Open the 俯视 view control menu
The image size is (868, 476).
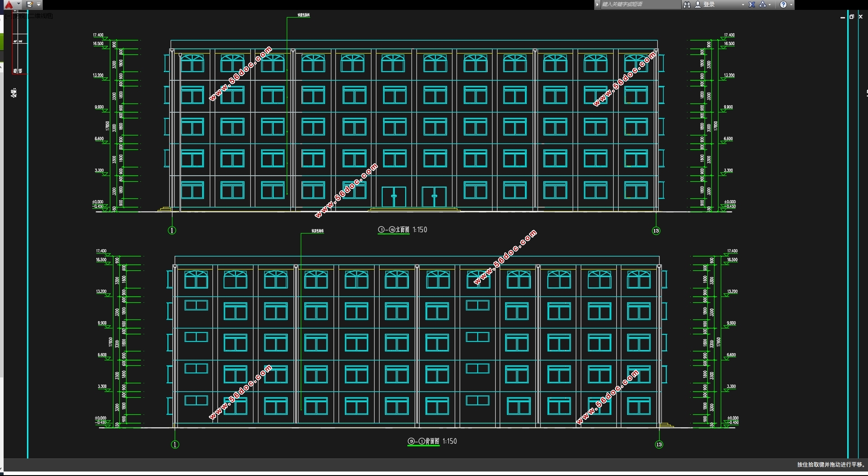(x=20, y=16)
